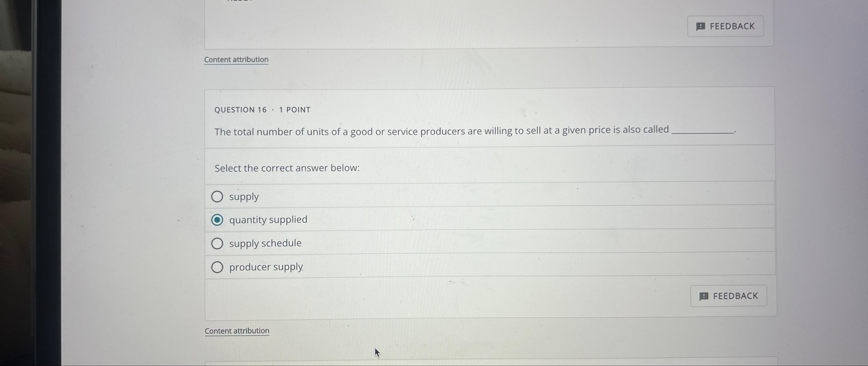Select producer supply answer choice
Viewport: 868px width, 366px height.
(x=217, y=267)
